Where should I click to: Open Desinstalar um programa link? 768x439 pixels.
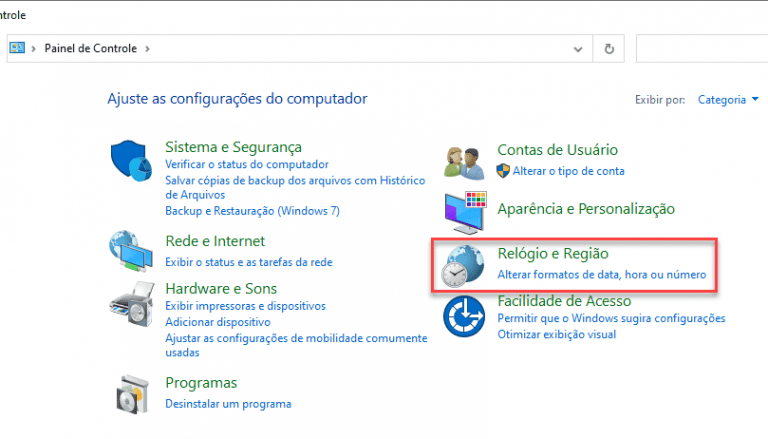[x=228, y=404]
